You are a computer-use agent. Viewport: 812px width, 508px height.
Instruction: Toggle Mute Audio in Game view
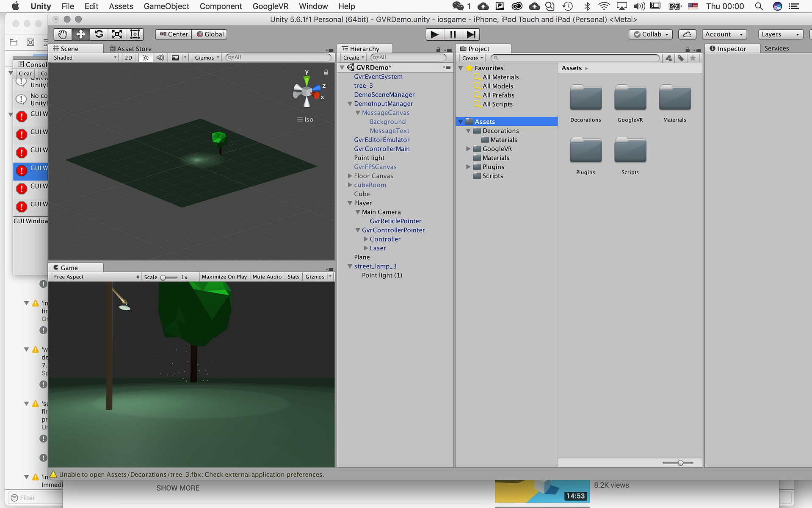pyautogui.click(x=267, y=277)
